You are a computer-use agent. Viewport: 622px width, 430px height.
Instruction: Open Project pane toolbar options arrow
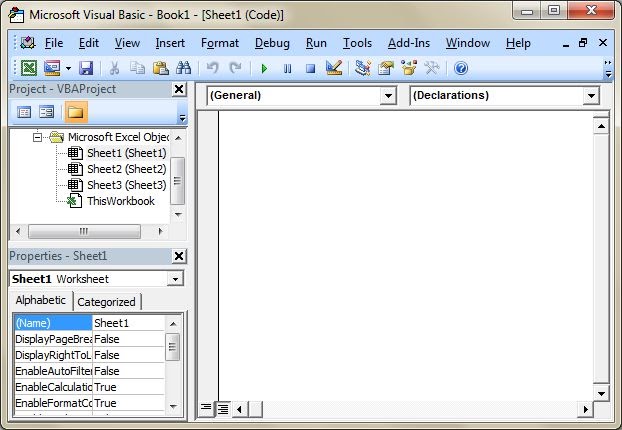tap(182, 117)
